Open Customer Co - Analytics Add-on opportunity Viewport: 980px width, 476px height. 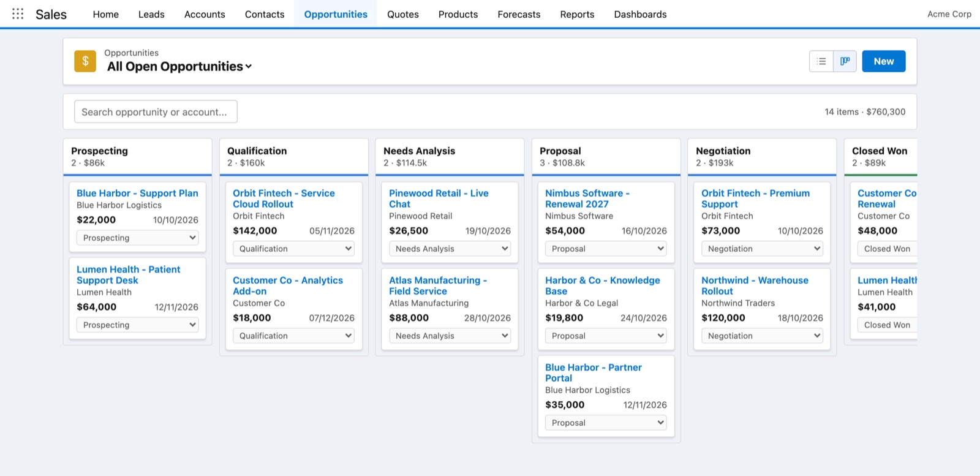(x=288, y=285)
